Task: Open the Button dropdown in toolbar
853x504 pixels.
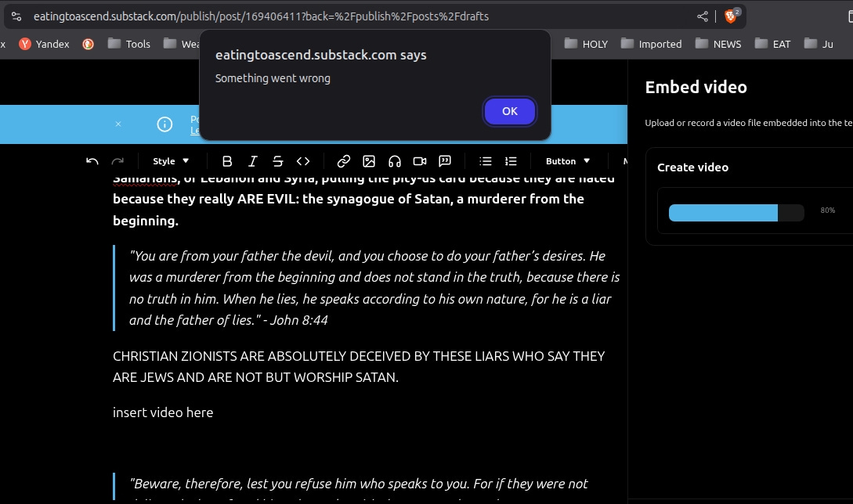Action: (x=567, y=161)
